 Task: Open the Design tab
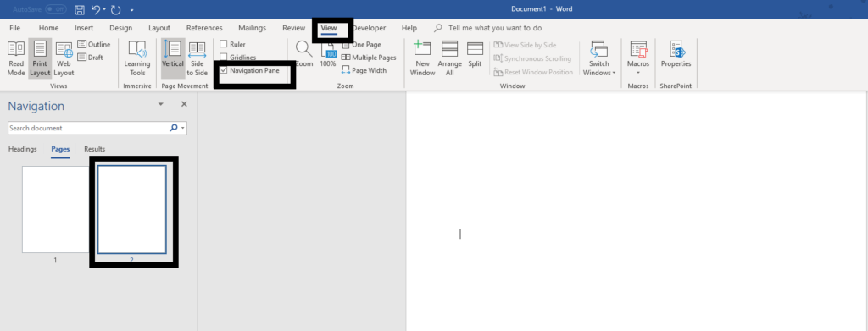tap(120, 28)
